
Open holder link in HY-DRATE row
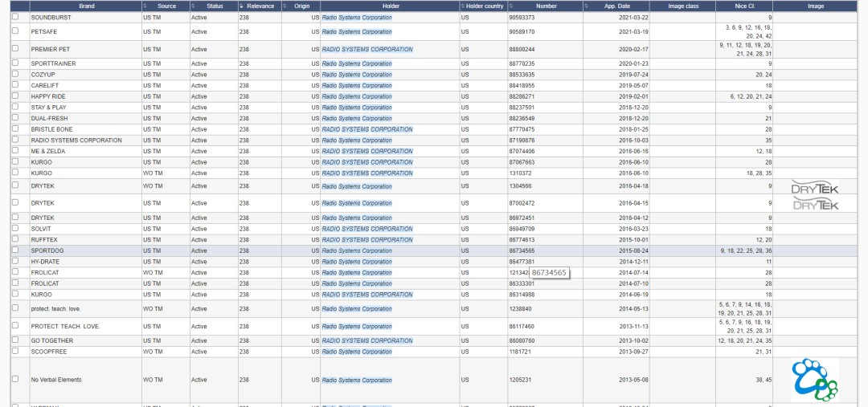tap(357, 262)
